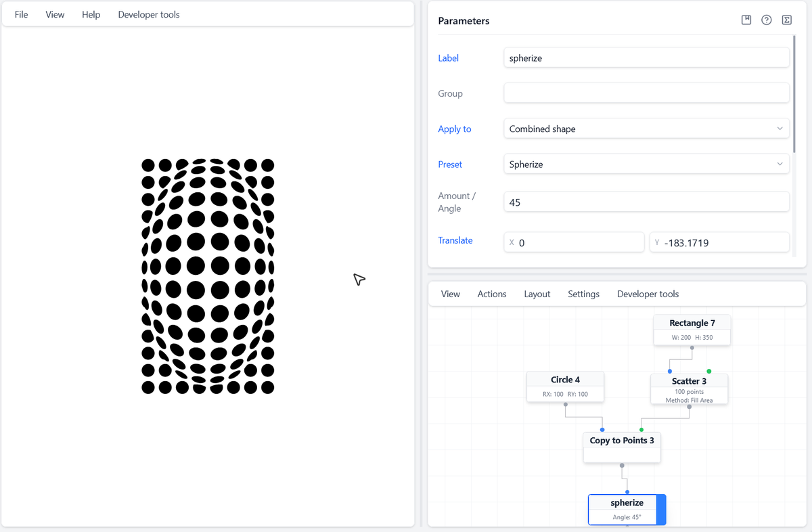Click the blue display flag on spherize node
Viewport: 812px width, 532px height.
[662, 509]
